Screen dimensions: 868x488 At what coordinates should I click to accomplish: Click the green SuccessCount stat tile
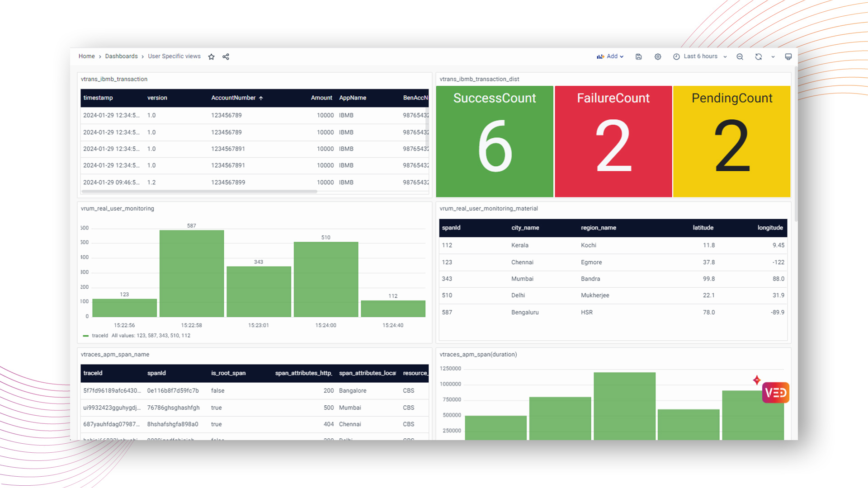coord(494,141)
